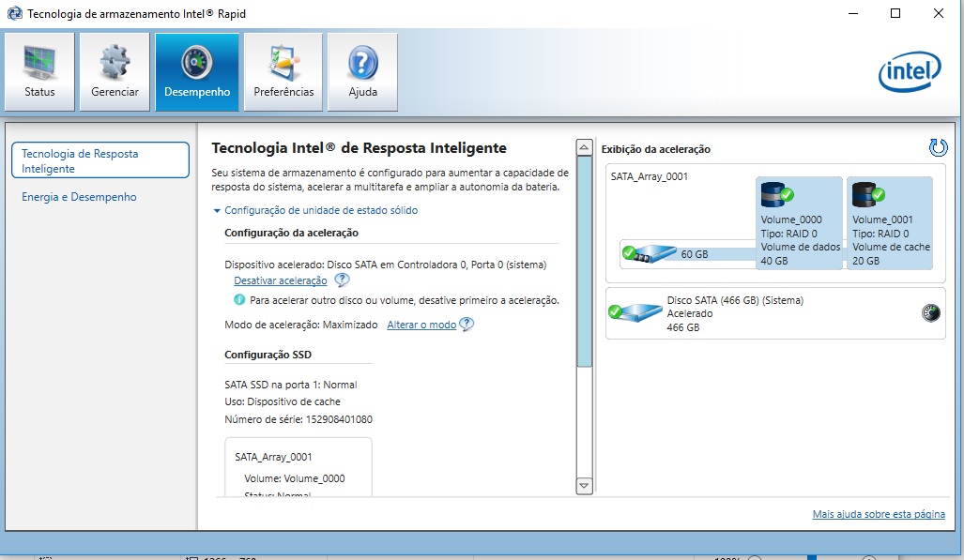Open the Preferências tab
964x560 pixels.
tap(283, 72)
